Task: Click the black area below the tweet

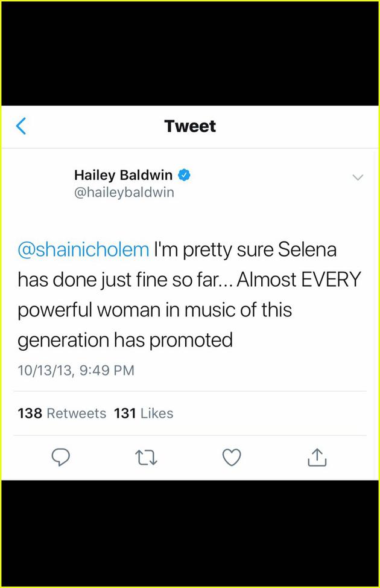Action: click(190, 533)
